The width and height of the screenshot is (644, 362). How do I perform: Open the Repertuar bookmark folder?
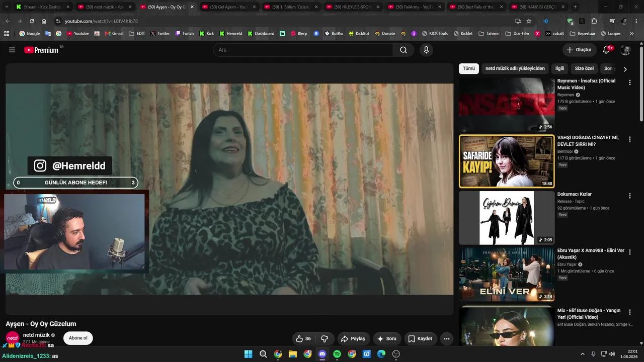pyautogui.click(x=583, y=34)
